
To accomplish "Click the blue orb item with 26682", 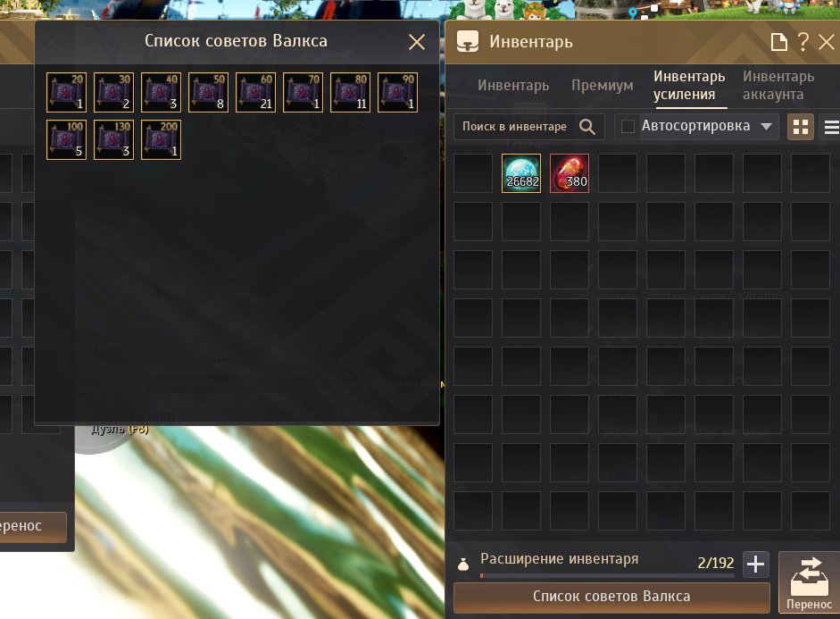I will click(x=521, y=173).
